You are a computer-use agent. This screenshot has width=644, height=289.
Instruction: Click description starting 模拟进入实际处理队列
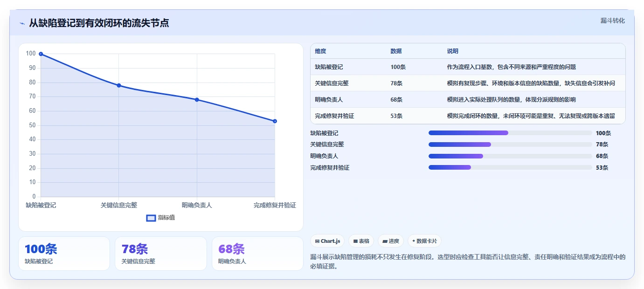511,100
